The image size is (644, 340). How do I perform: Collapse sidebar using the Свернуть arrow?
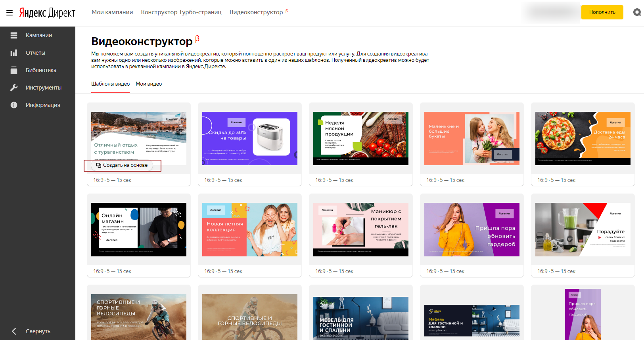click(x=14, y=331)
